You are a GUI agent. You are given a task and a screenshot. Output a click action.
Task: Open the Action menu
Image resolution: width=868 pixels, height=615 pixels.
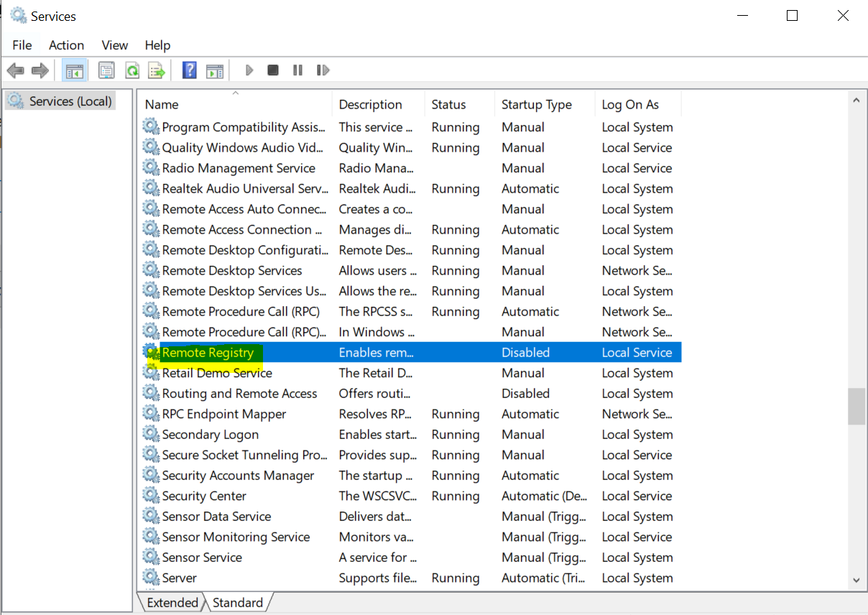point(66,45)
